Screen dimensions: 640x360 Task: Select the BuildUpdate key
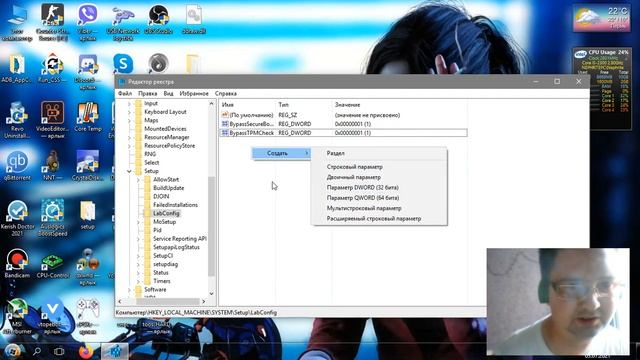[168, 188]
